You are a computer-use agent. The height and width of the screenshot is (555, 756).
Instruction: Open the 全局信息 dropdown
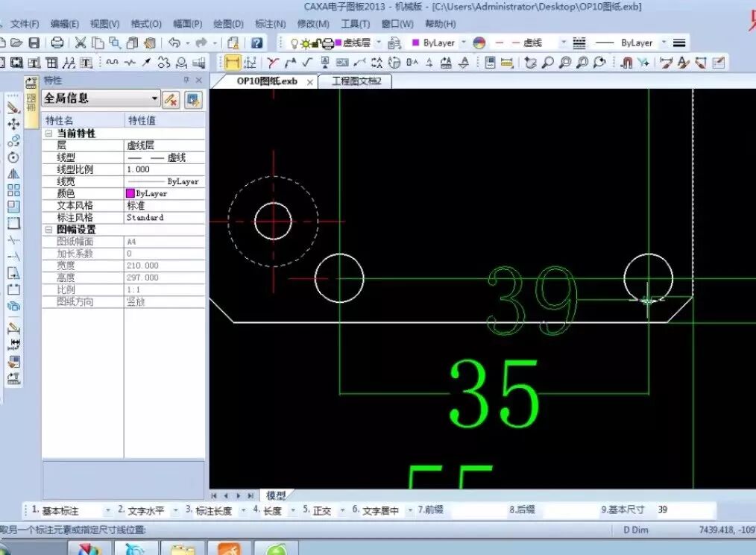pos(154,98)
